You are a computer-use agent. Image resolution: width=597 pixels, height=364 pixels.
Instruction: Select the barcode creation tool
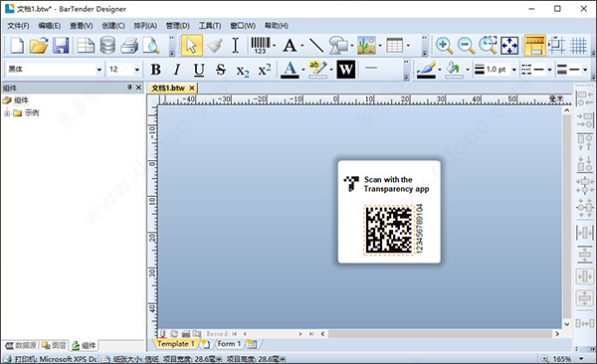pyautogui.click(x=261, y=46)
